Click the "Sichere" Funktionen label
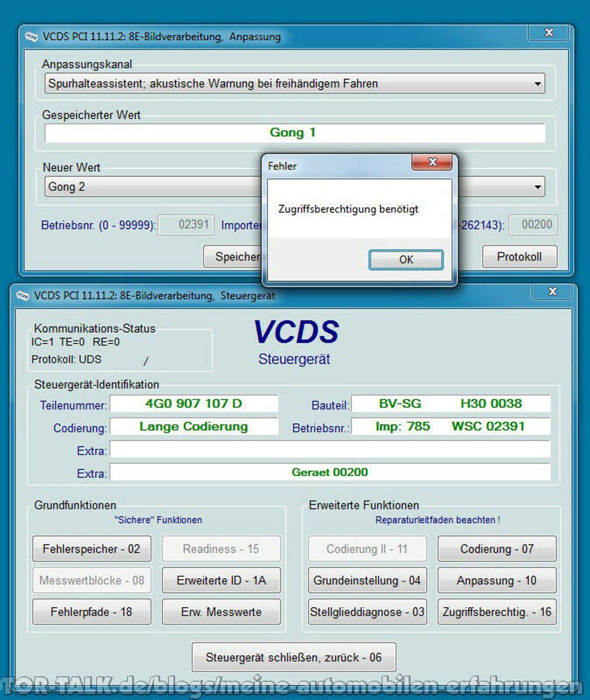This screenshot has height=700, width=590. tap(158, 520)
